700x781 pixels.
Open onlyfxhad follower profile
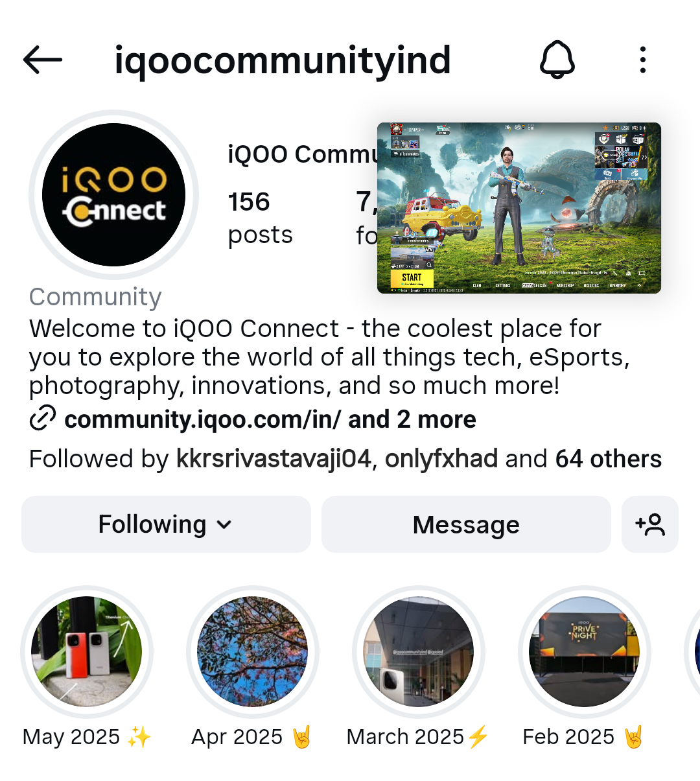[x=441, y=459]
